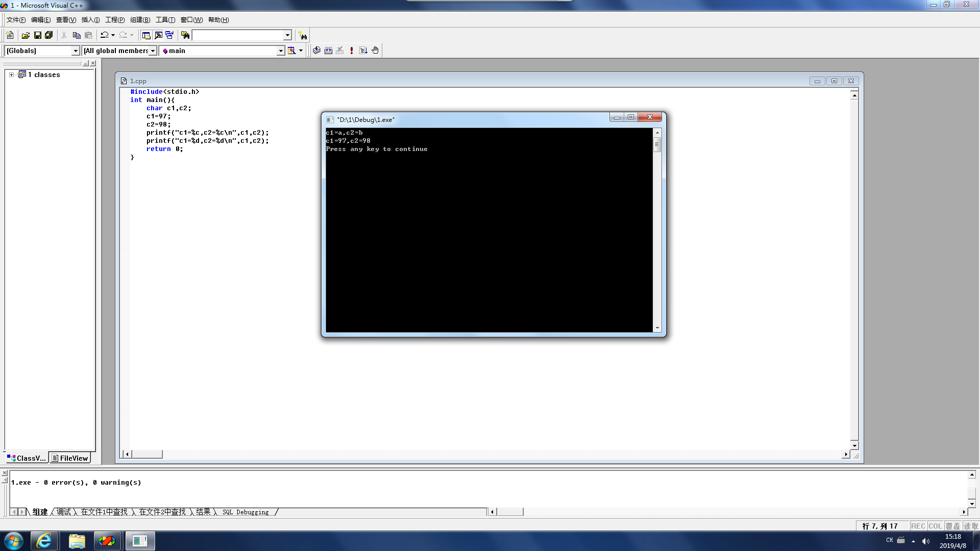The height and width of the screenshot is (551, 980).
Task: Click the code editor vertical scrollbar down arrow
Action: pyautogui.click(x=854, y=445)
